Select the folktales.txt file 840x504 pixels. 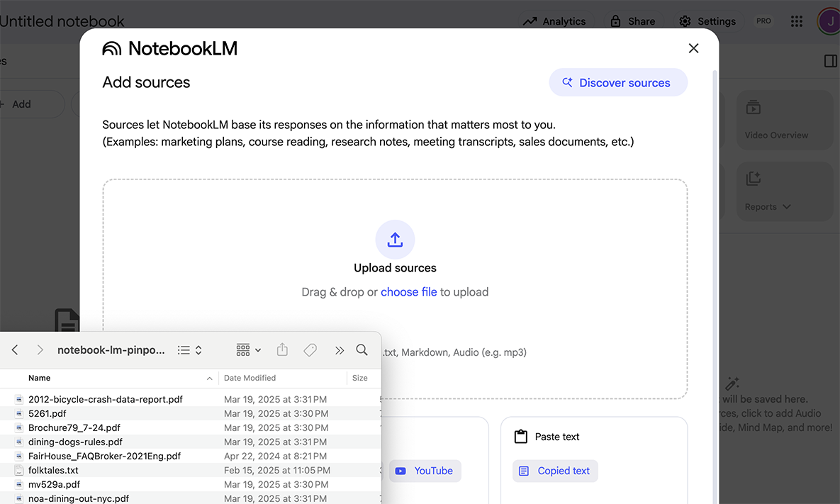[53, 470]
